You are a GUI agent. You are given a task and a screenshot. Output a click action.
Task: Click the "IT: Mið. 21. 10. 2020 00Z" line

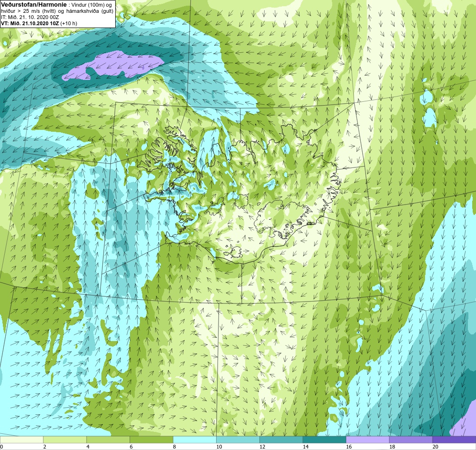30,17
